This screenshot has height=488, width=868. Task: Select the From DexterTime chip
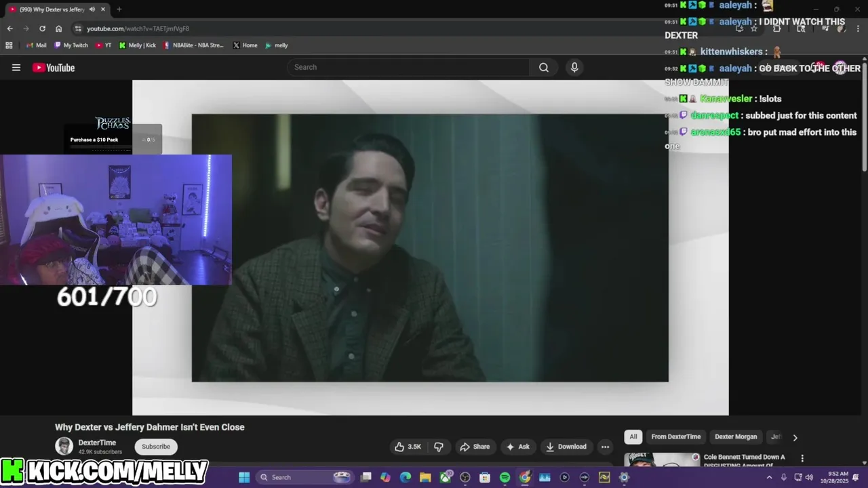coord(676,437)
